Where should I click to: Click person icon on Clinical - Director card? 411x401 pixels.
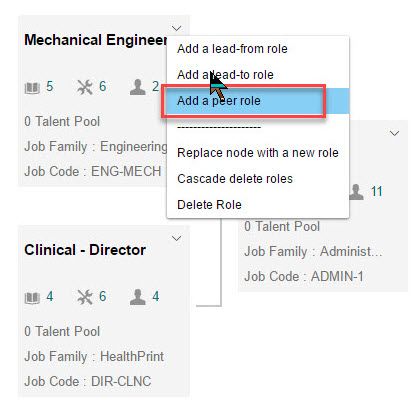pyautogui.click(x=138, y=297)
